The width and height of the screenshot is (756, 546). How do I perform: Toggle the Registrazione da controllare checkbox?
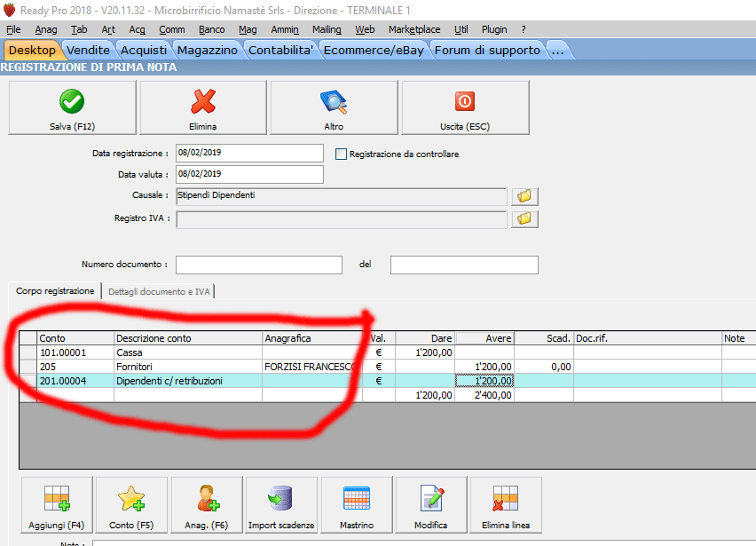click(341, 154)
